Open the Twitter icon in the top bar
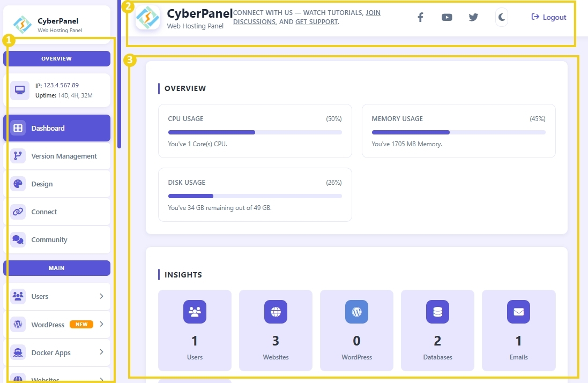The height and width of the screenshot is (383, 588). pyautogui.click(x=473, y=17)
